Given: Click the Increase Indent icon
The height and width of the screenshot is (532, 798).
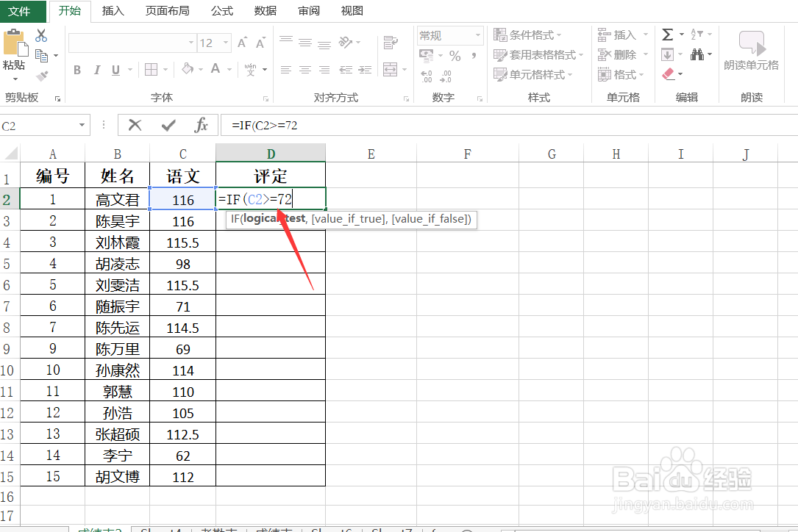Looking at the screenshot, I should [365, 70].
